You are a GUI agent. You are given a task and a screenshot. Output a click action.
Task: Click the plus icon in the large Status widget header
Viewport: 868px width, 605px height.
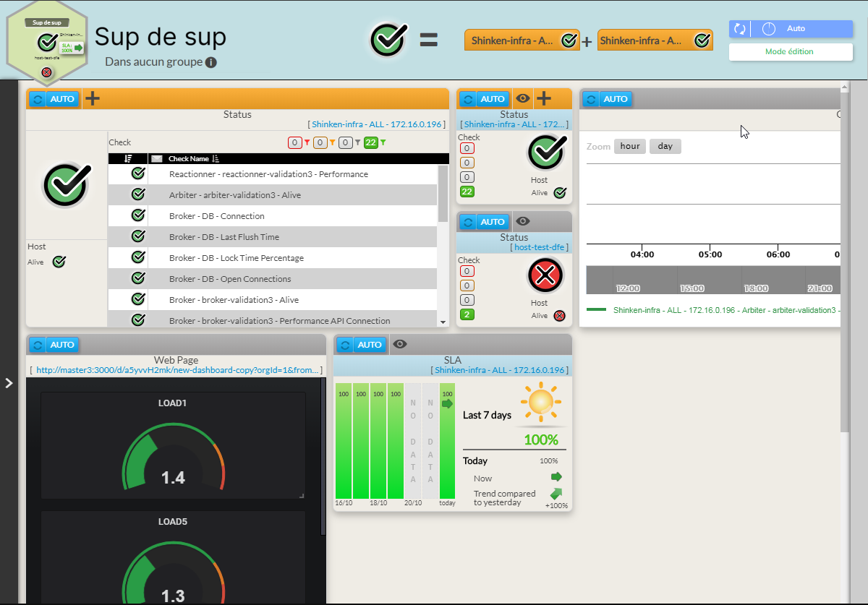click(x=93, y=98)
